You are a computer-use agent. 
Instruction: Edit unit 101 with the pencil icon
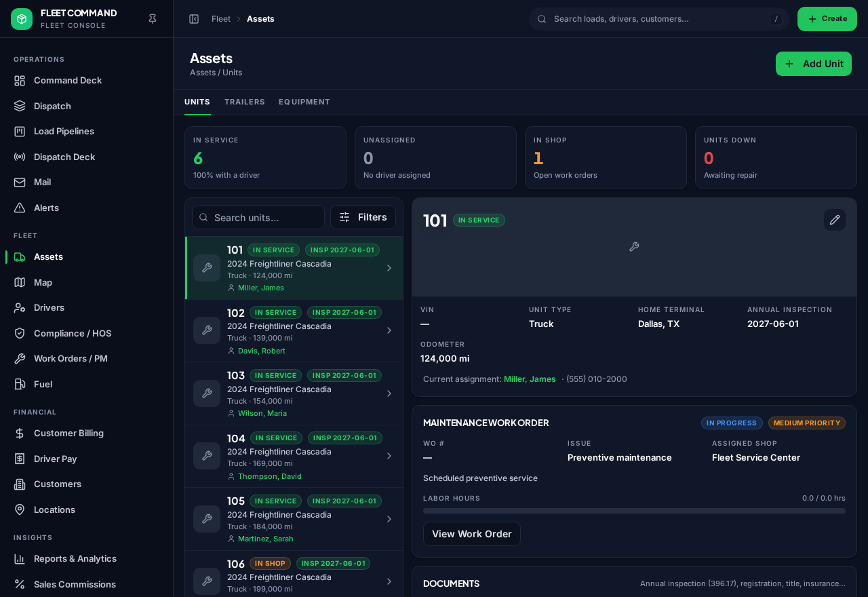835,220
